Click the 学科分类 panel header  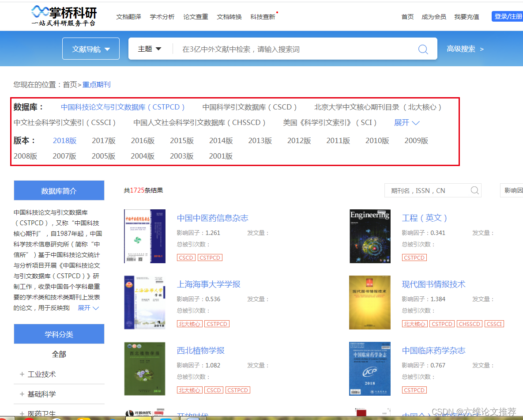coord(59,334)
